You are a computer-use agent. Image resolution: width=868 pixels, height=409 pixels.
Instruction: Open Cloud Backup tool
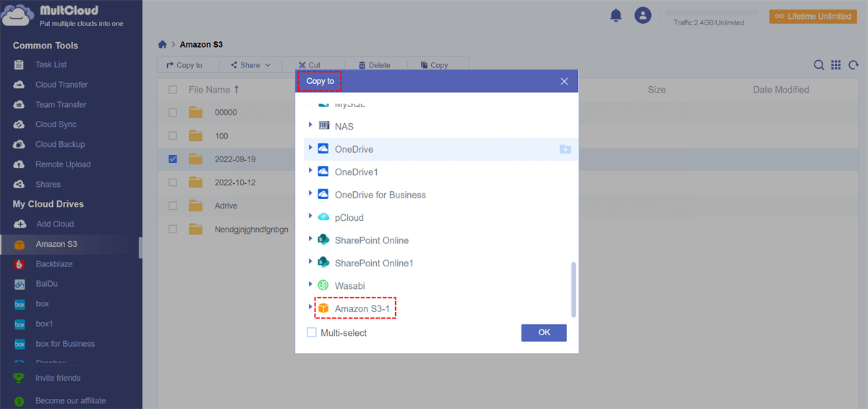coord(60,144)
